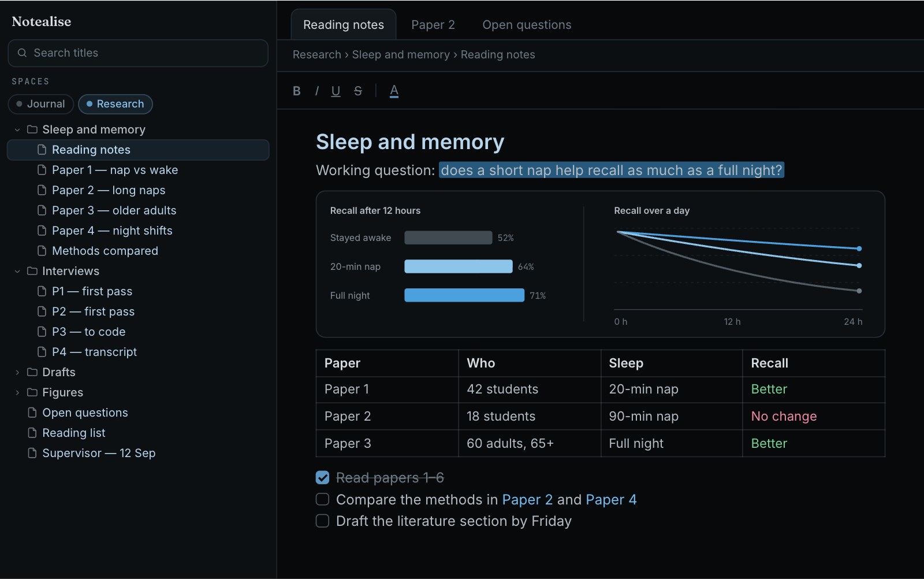Check the Compare the methods checkbox

322,499
